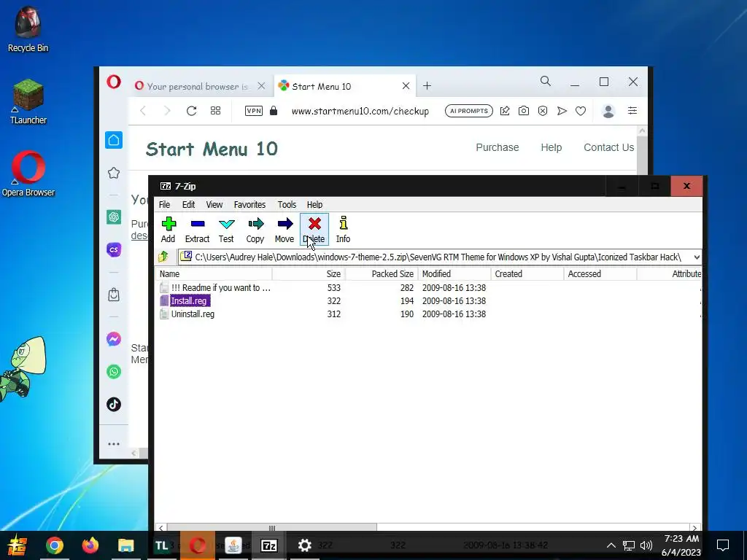The height and width of the screenshot is (560, 747).
Task: Reload the page in Opera
Action: (x=192, y=111)
